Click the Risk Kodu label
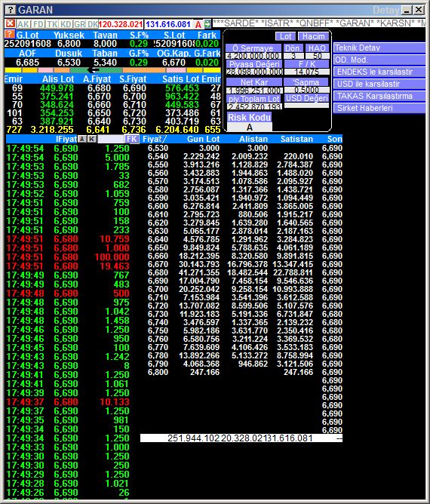The image size is (430, 504). click(x=250, y=117)
